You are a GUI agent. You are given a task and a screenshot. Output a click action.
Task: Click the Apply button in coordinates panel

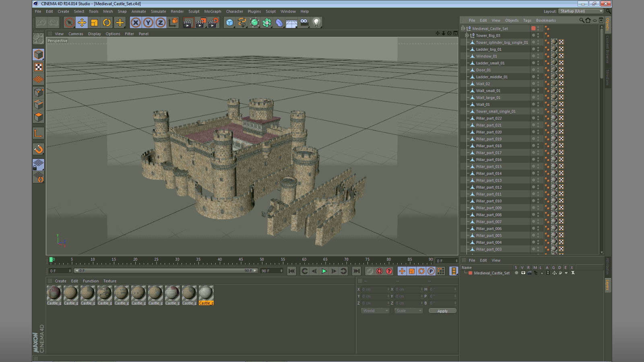pyautogui.click(x=442, y=311)
